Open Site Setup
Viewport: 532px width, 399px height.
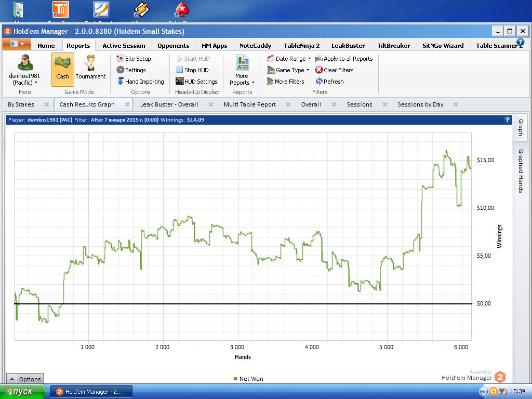click(x=134, y=59)
